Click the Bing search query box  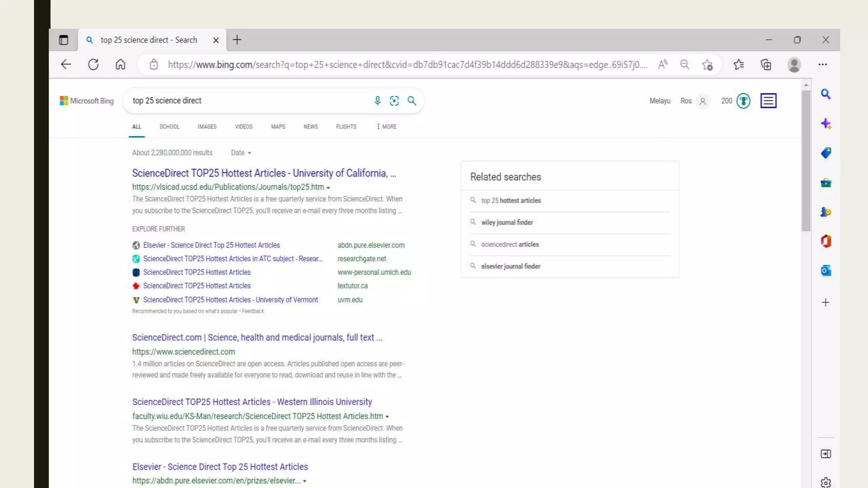click(x=250, y=101)
